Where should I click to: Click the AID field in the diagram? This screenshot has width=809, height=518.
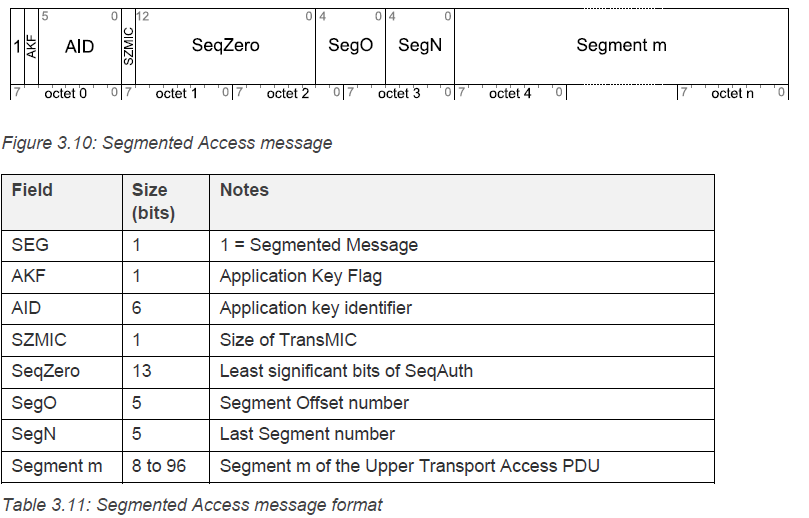pyautogui.click(x=79, y=46)
